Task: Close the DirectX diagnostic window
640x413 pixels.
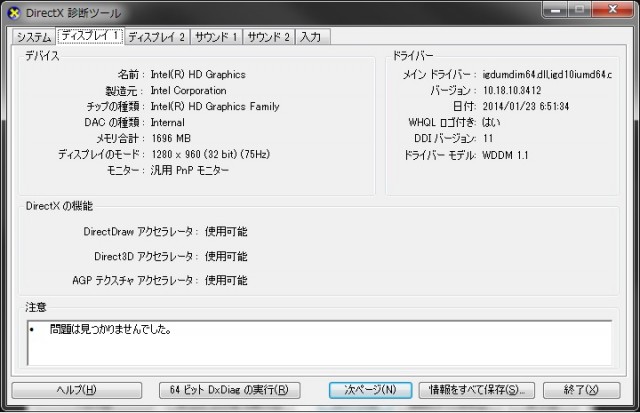Action: [612, 10]
